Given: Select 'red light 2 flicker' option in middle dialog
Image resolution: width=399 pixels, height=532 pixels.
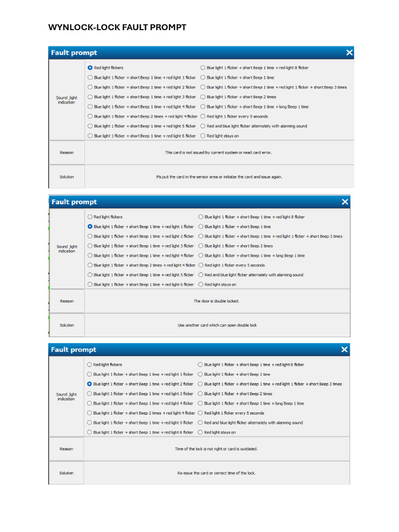Looking at the screenshot, I should (x=90, y=236).
